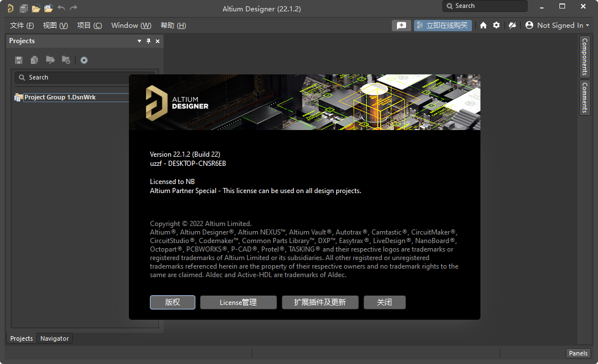
Task: Toggle the layer visibility icon beside Not Signed In
Action: pyautogui.click(x=512, y=25)
